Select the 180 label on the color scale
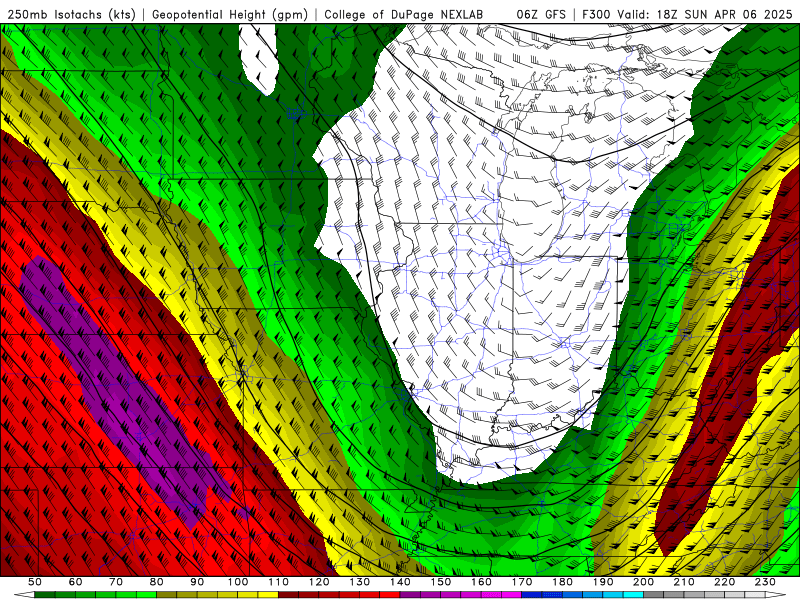The height and width of the screenshot is (600, 800). click(562, 582)
